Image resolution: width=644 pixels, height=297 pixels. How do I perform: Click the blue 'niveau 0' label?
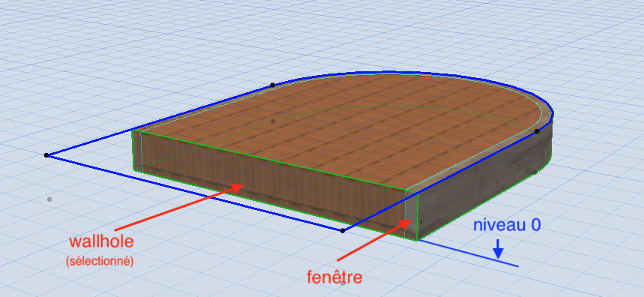tap(507, 225)
